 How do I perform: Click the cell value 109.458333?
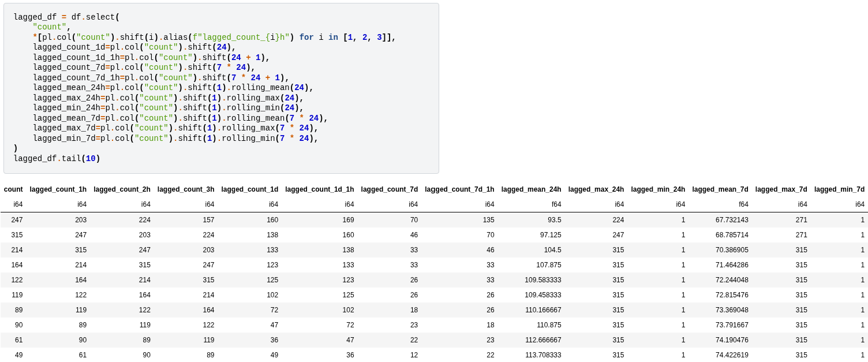(543, 295)
